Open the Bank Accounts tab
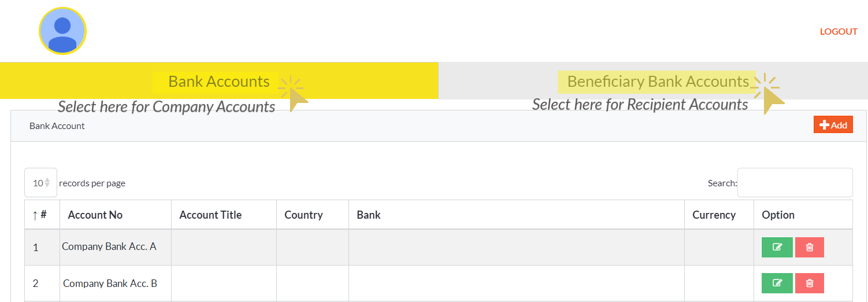Screen dimensions: 868x302 point(219,82)
